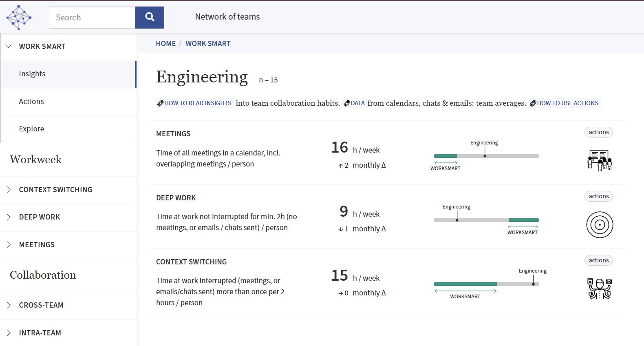The height and width of the screenshot is (346, 644).
Task: Click the magnifier search button
Action: tap(150, 18)
